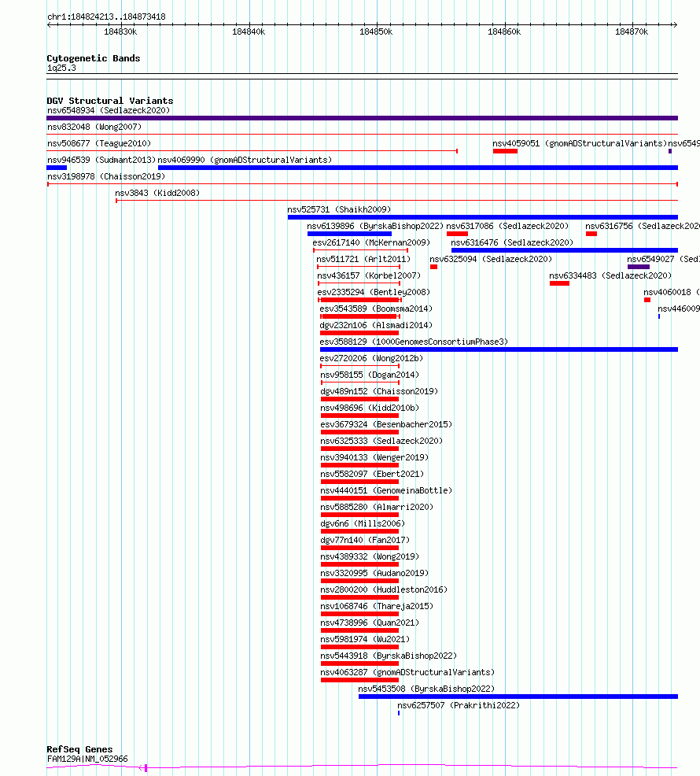Image resolution: width=700 pixels, height=776 pixels.
Task: Click esv3679324 (Besenbacher2015) label
Action: point(386,425)
